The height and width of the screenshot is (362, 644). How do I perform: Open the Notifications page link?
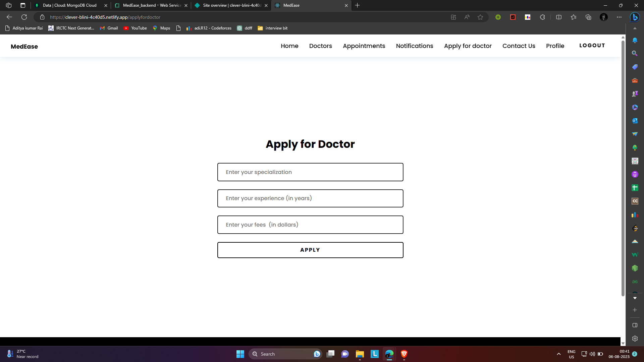[x=415, y=46]
